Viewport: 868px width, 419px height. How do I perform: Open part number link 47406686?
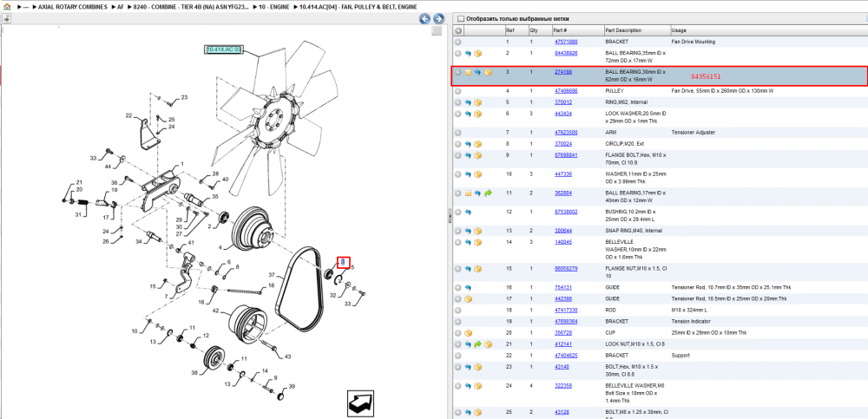coord(566,90)
